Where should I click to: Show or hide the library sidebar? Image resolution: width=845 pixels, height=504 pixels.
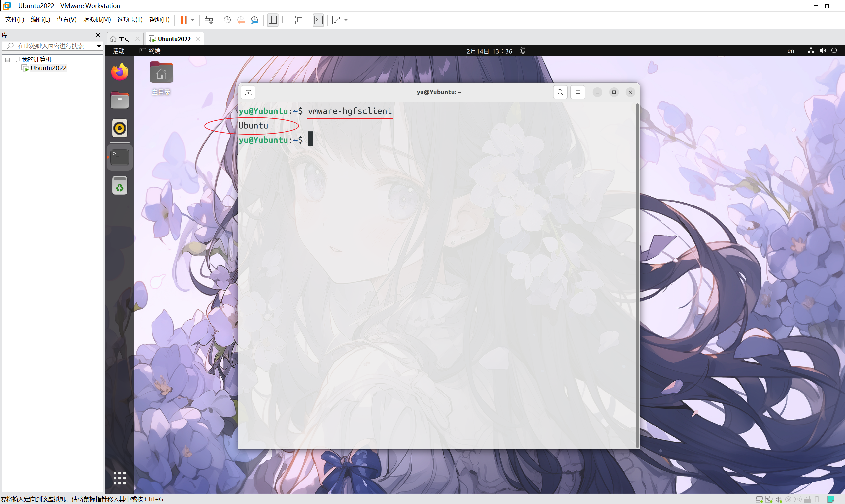(x=273, y=20)
